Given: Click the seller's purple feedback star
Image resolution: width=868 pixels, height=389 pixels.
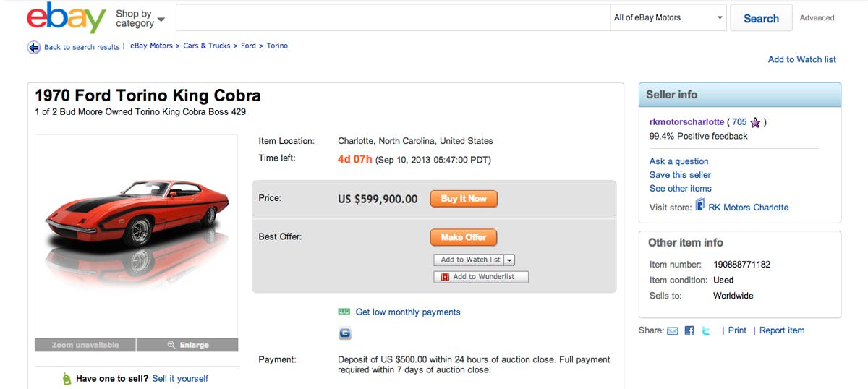Looking at the screenshot, I should click(755, 122).
